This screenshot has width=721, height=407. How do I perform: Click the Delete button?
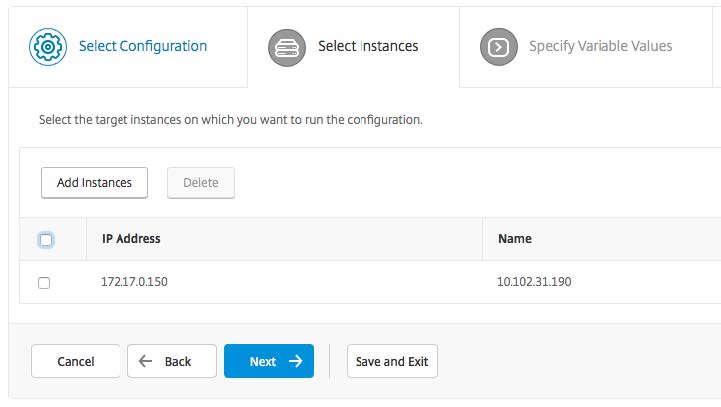click(x=201, y=183)
